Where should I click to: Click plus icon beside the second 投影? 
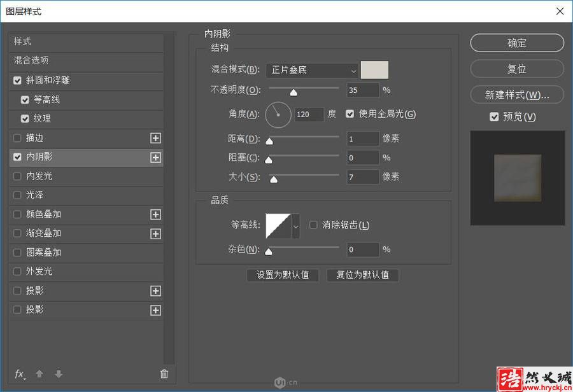(x=156, y=310)
